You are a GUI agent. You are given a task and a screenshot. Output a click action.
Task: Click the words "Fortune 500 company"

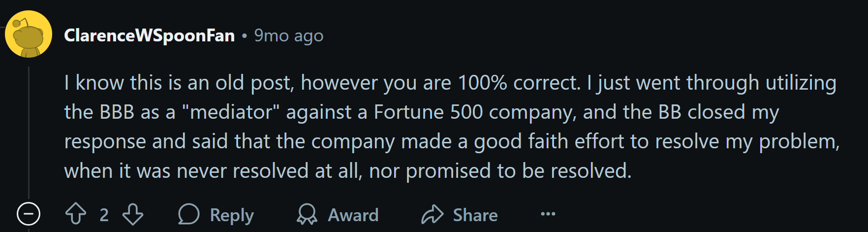click(475, 112)
